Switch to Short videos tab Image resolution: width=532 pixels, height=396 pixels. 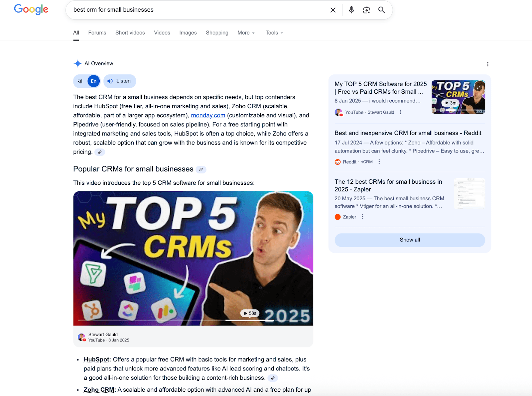(x=130, y=33)
